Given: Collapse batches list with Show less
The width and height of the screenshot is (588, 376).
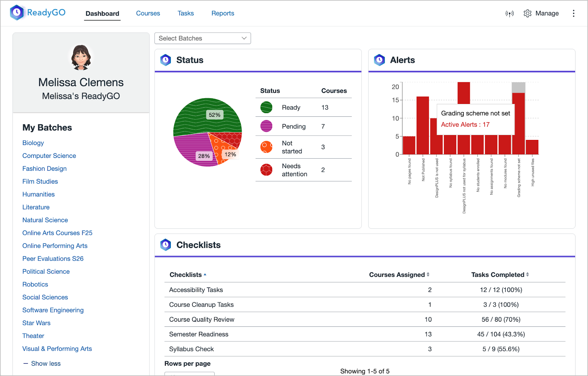Looking at the screenshot, I should pos(42,364).
